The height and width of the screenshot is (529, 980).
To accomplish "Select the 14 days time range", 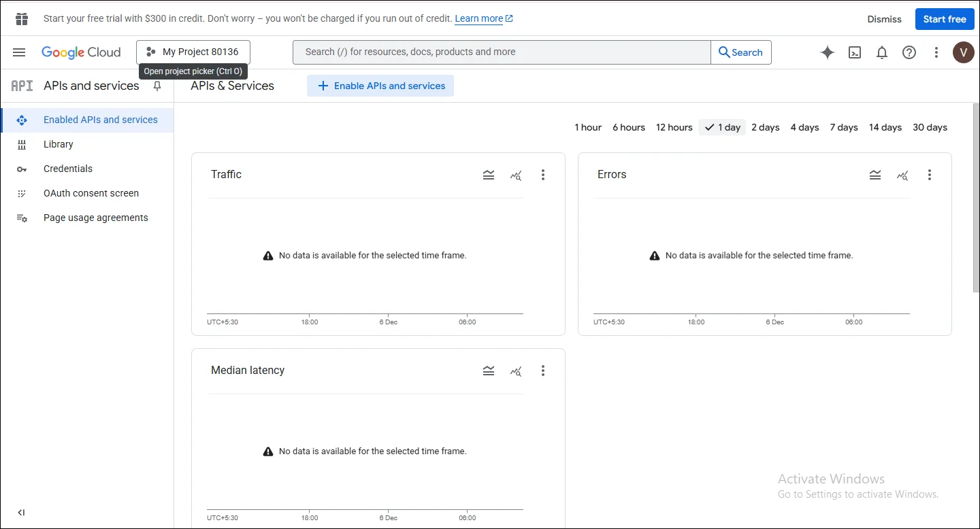I will [885, 127].
